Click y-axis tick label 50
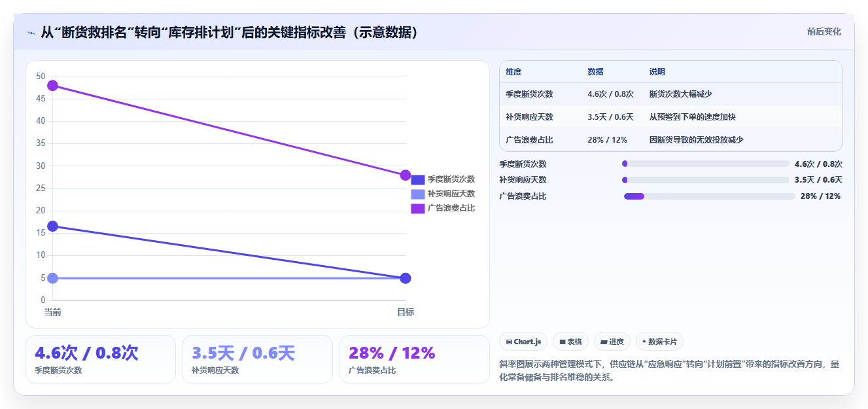Viewport: 868px width, 409px height. [x=41, y=77]
